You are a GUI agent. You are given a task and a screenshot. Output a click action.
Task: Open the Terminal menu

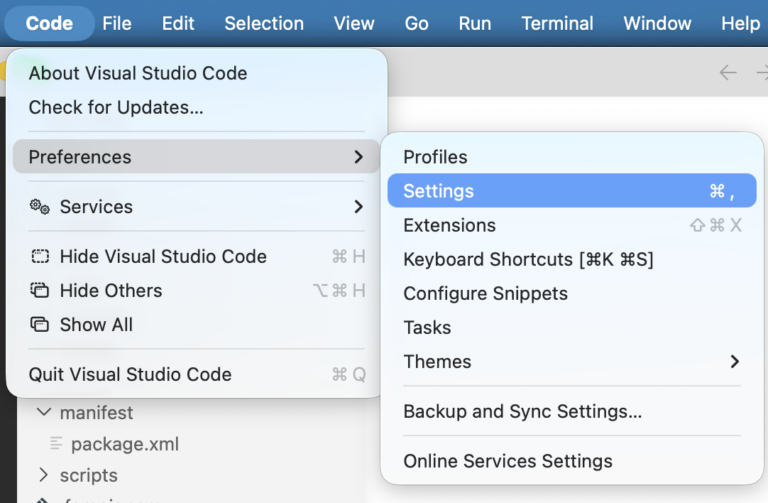coord(557,24)
